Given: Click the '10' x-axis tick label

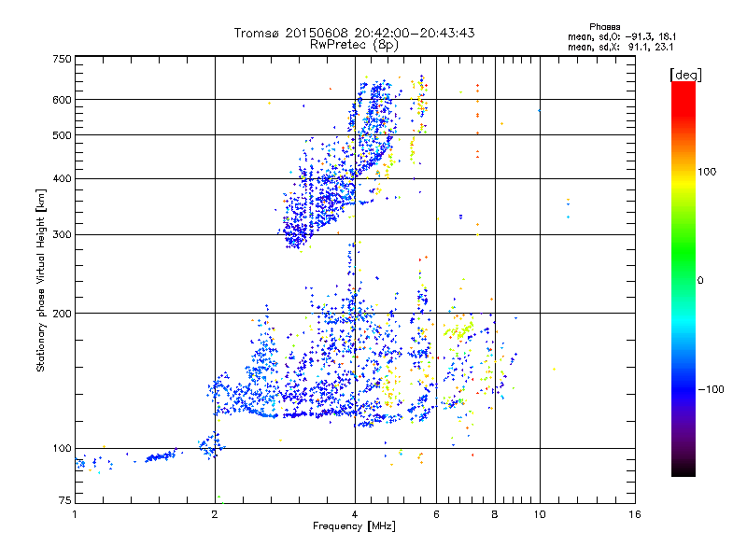Looking at the screenshot, I should pos(540,514).
